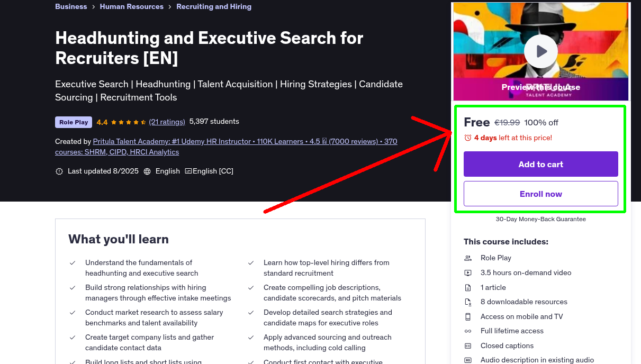641x364 pixels.
Task: Click the Last updated 8/2025 text
Action: coord(103,171)
